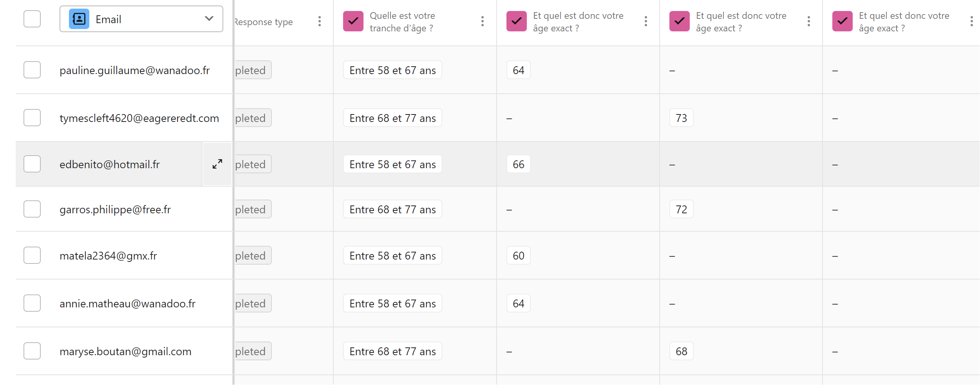Open the annie.matheau@wanadoo.fr email entry
This screenshot has height=385, width=980.
(127, 303)
